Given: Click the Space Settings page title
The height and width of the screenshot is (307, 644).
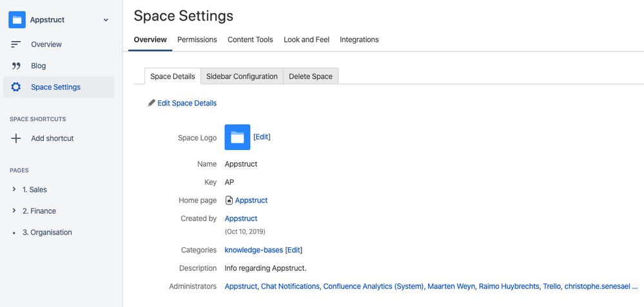Looking at the screenshot, I should (184, 16).
